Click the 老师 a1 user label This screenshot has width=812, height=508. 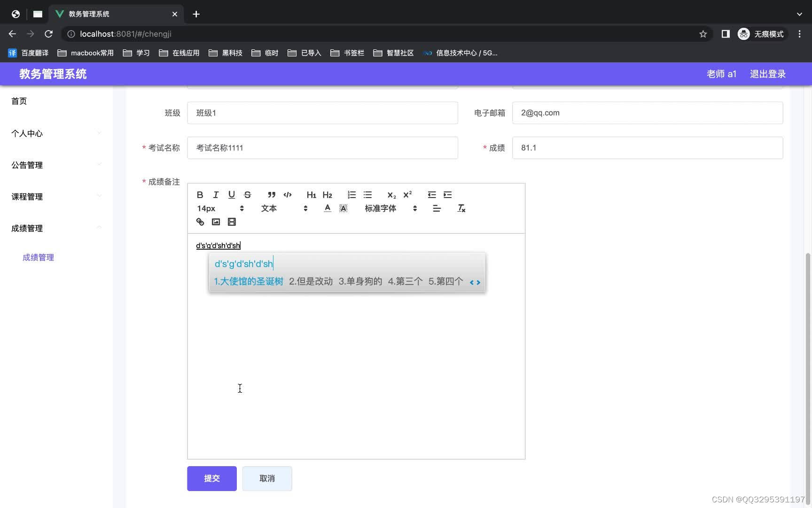pos(721,74)
